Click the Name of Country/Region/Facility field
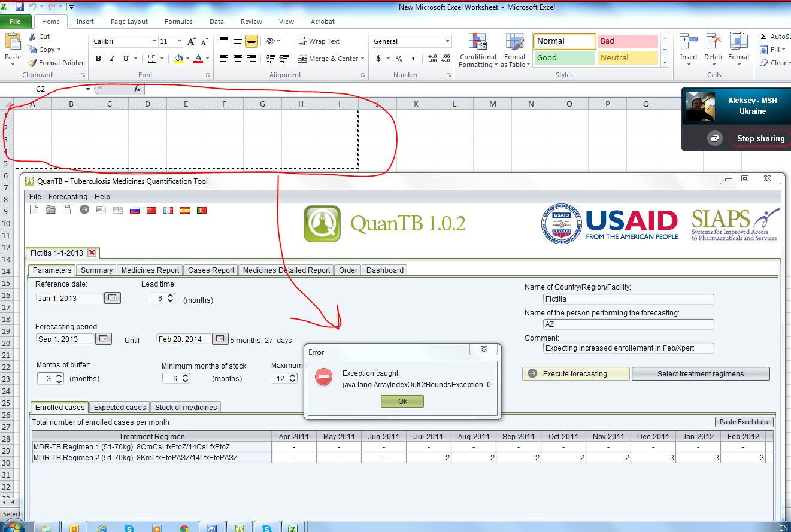 pyautogui.click(x=629, y=299)
